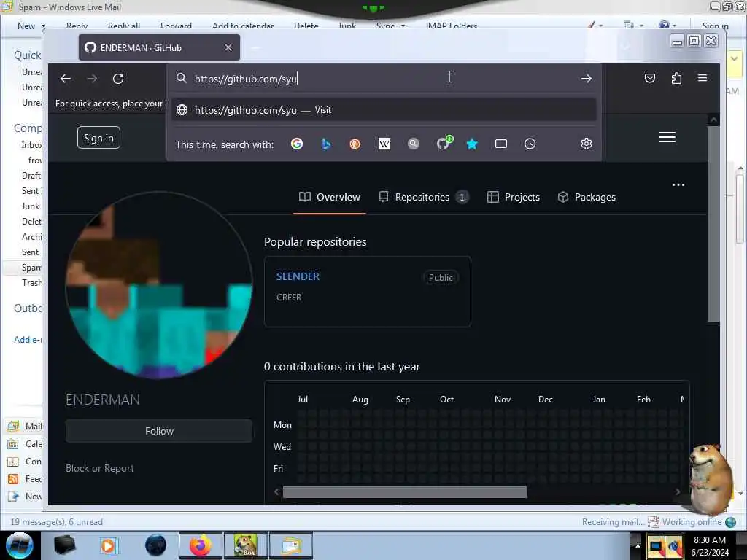This screenshot has height=560, width=747.
Task: Open the Repositories tab
Action: [x=424, y=197]
